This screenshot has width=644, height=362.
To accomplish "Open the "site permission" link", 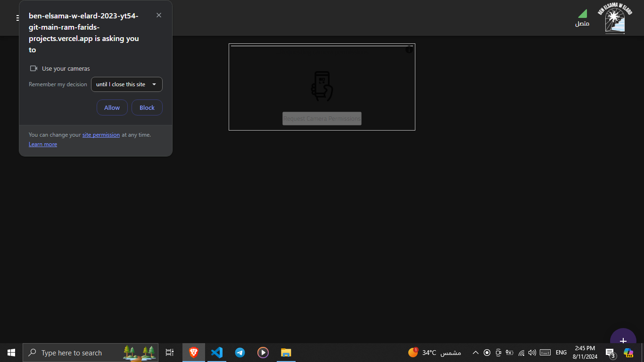I will 101,135.
